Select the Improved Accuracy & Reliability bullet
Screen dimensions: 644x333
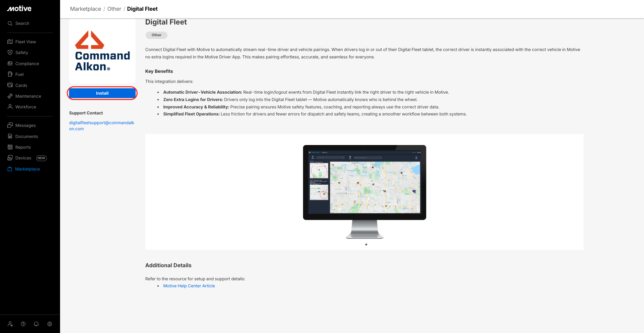[301, 107]
